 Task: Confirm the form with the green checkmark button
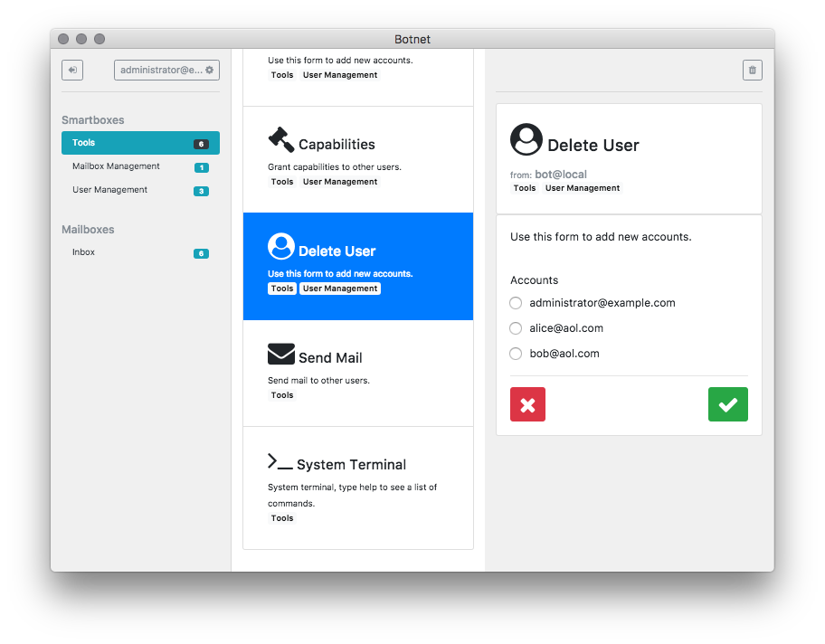[x=728, y=404]
